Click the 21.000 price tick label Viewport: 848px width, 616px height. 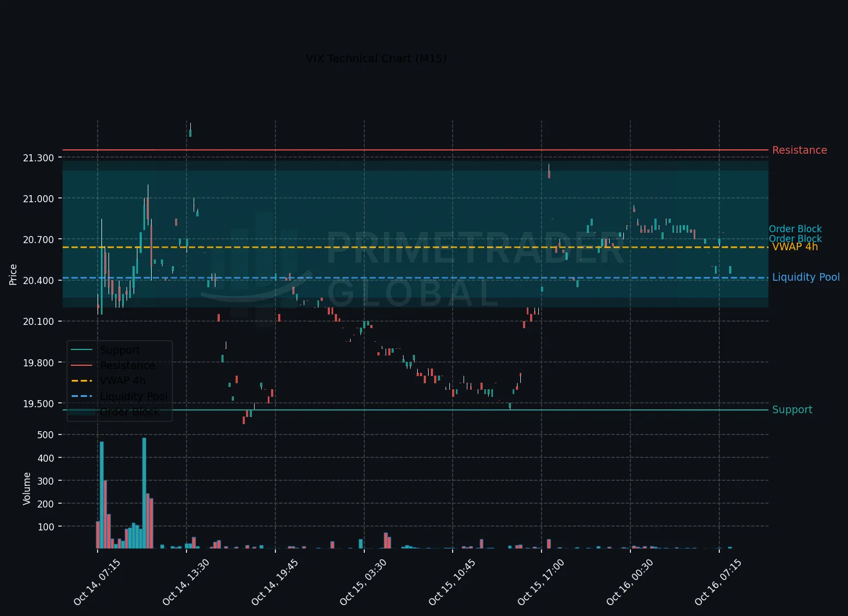click(38, 199)
